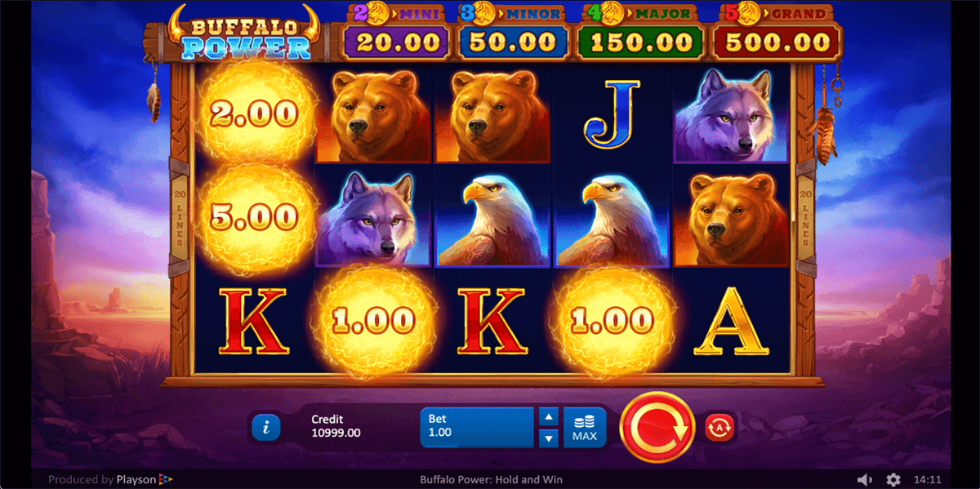Click the Credit balance display
This screenshot has width=980, height=489.
click(x=336, y=426)
